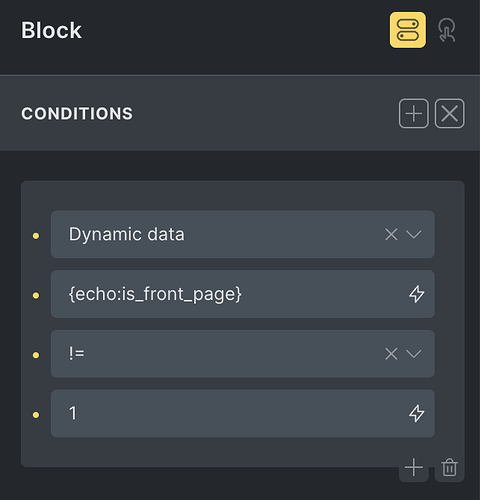This screenshot has height=500, width=480.
Task: Click the CONDITIONS section header label
Action: tap(77, 114)
